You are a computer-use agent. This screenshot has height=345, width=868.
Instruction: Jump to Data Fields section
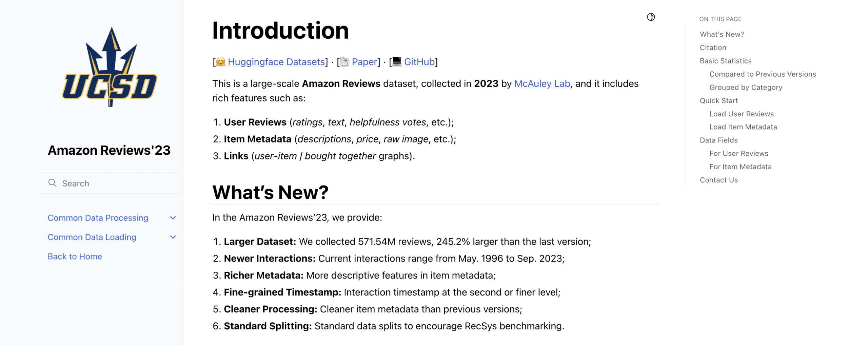click(x=718, y=140)
